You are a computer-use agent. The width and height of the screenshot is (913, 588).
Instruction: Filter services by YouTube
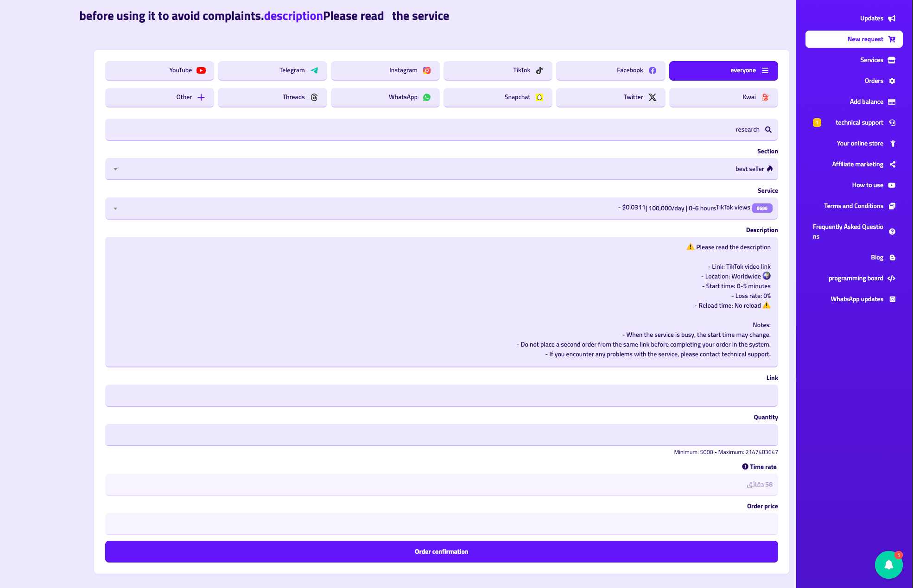click(159, 70)
